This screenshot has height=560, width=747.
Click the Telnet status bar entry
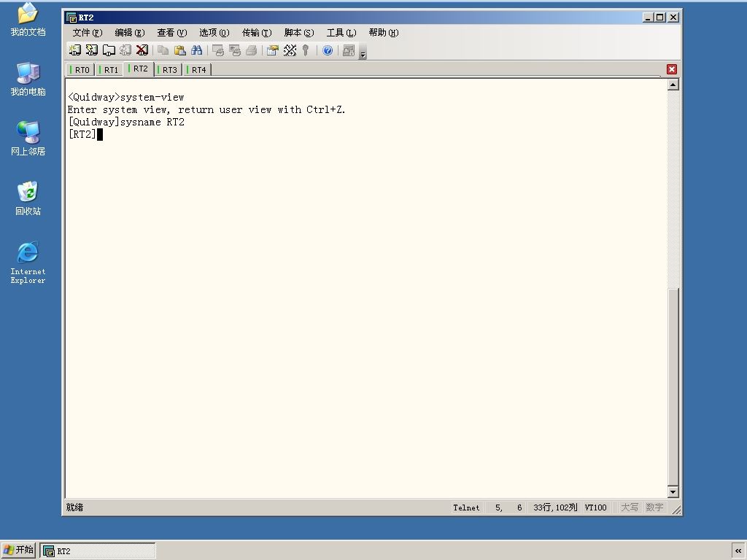[x=466, y=507]
